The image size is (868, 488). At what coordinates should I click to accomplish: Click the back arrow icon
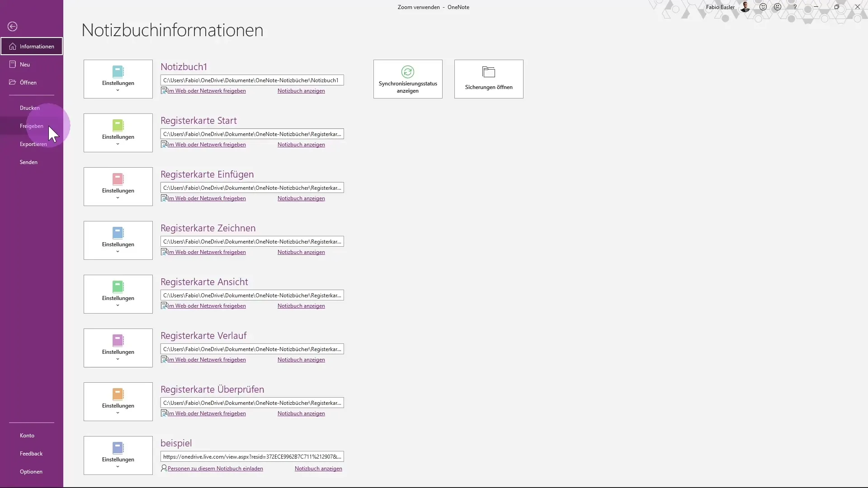tap(13, 27)
